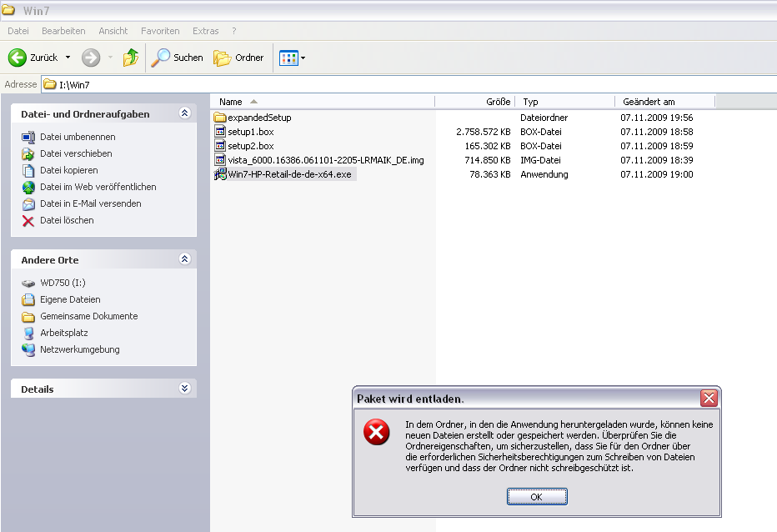Expand the Details panel

(185, 389)
